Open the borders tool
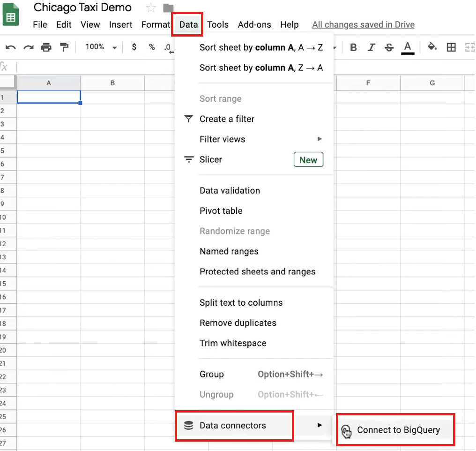476x451 pixels. click(451, 47)
